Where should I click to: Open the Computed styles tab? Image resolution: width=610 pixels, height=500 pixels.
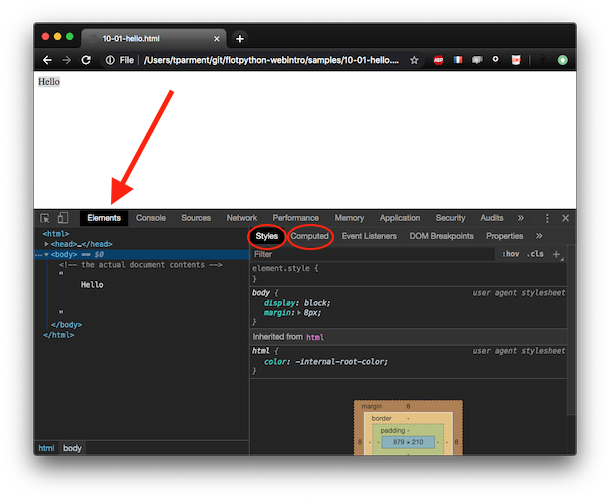coord(310,236)
